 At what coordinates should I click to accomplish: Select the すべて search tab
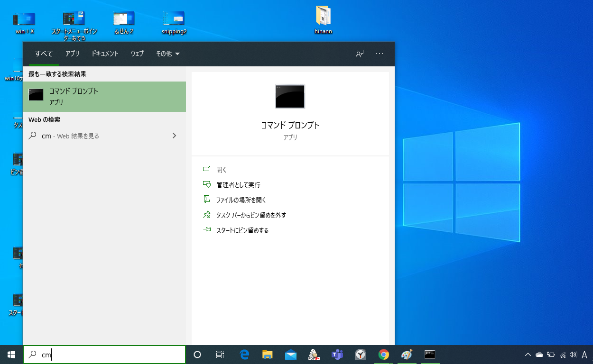[44, 54]
